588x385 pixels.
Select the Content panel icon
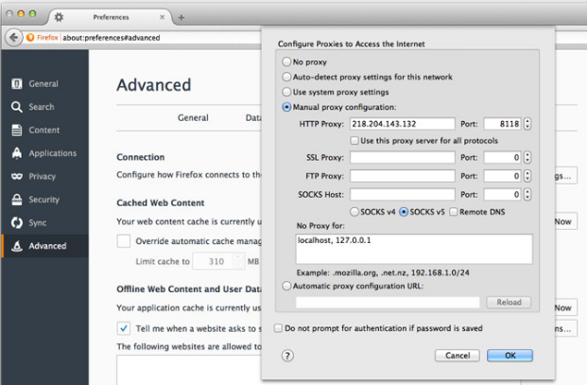pos(17,131)
